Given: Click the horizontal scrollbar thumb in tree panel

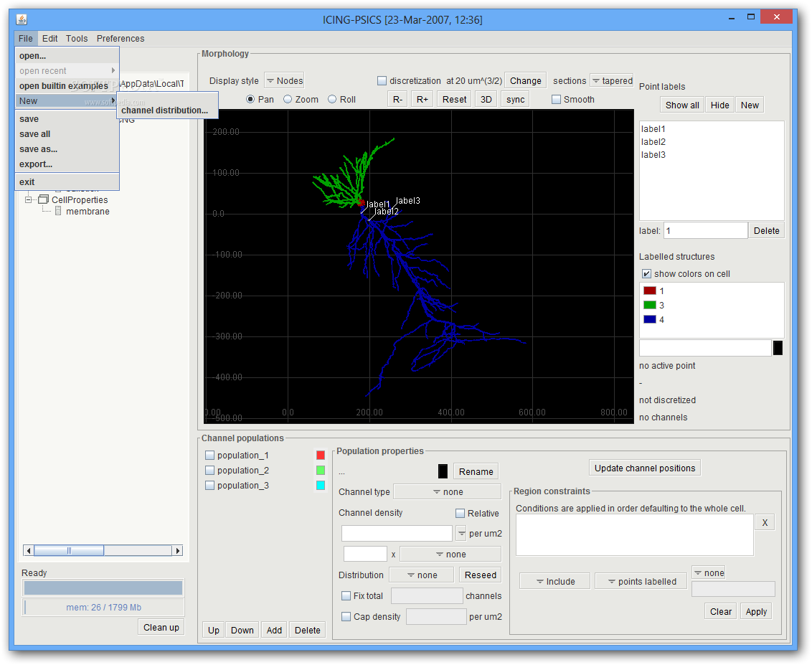Looking at the screenshot, I should (69, 550).
